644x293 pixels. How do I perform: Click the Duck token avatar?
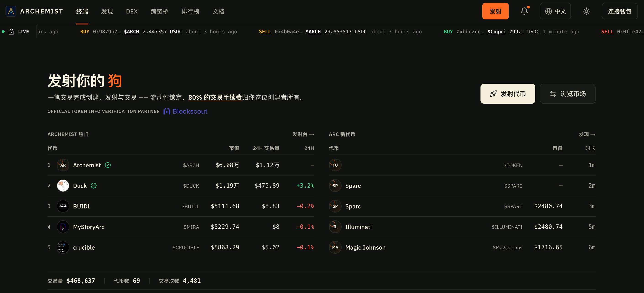tap(63, 185)
